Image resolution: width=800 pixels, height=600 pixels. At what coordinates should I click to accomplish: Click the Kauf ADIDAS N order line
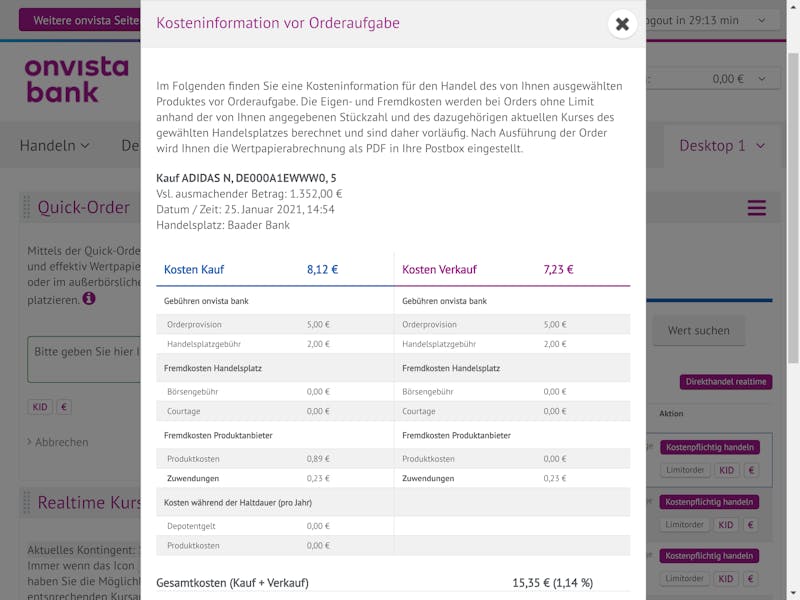point(246,178)
